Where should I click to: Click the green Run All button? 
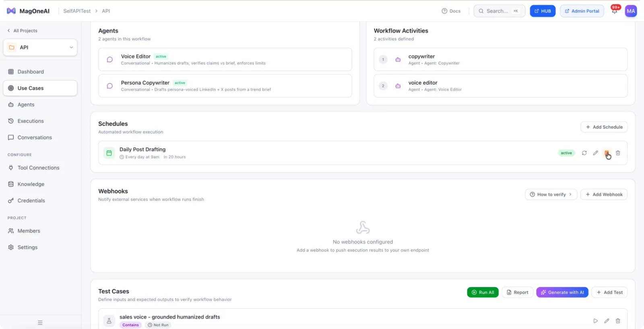click(483, 292)
